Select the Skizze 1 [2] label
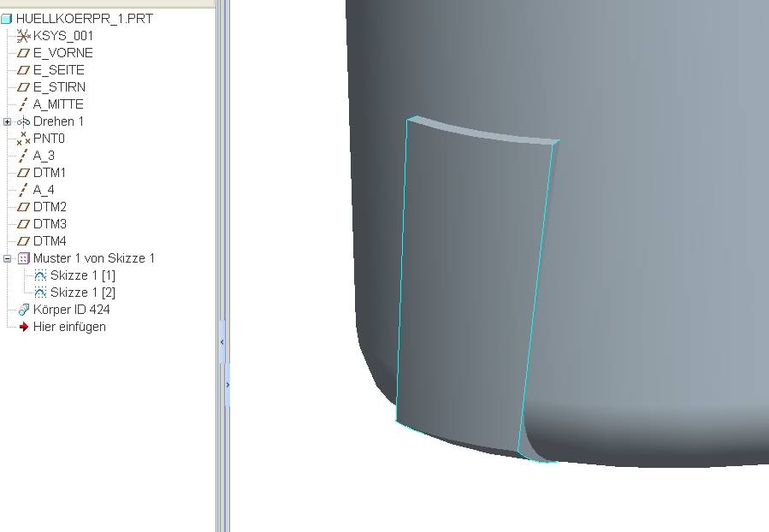Image resolution: width=769 pixels, height=532 pixels. 82,293
